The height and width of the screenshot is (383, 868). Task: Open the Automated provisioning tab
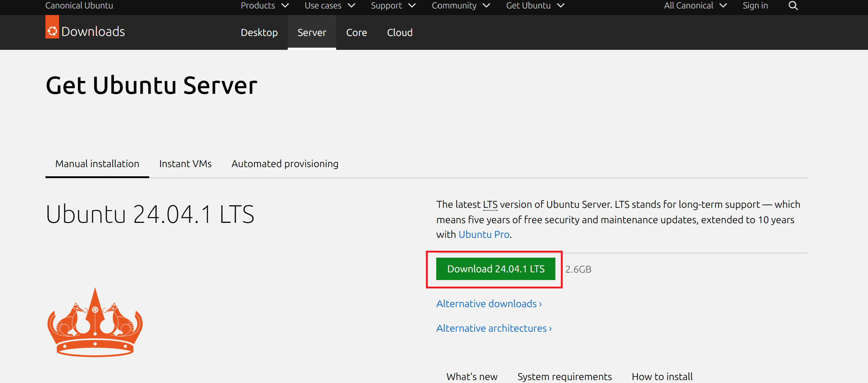click(x=285, y=164)
